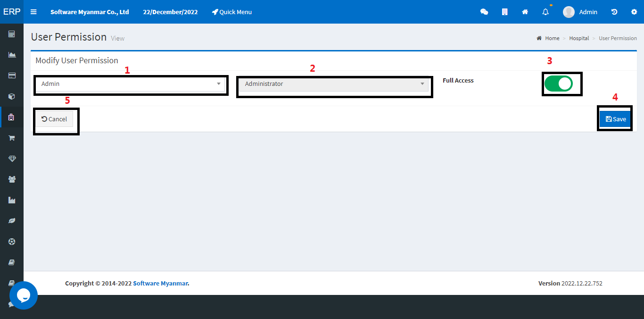Toggle the hamburger sidebar menu
Screen dimensions: 644x319
33,12
